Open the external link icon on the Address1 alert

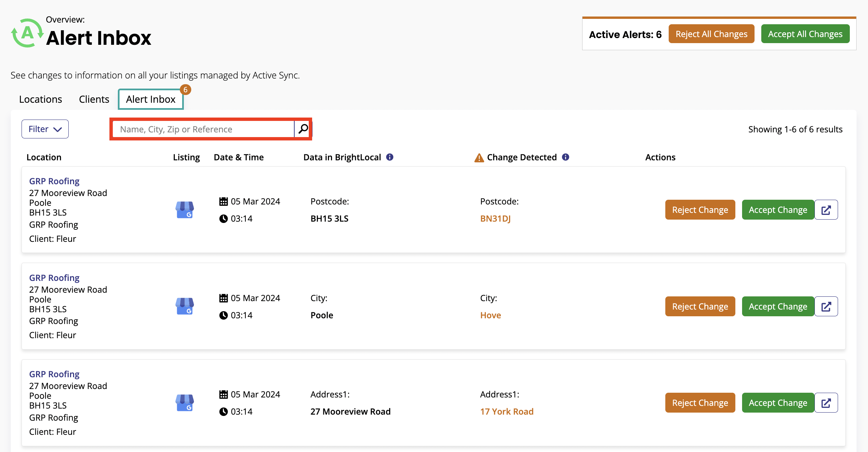pos(826,402)
